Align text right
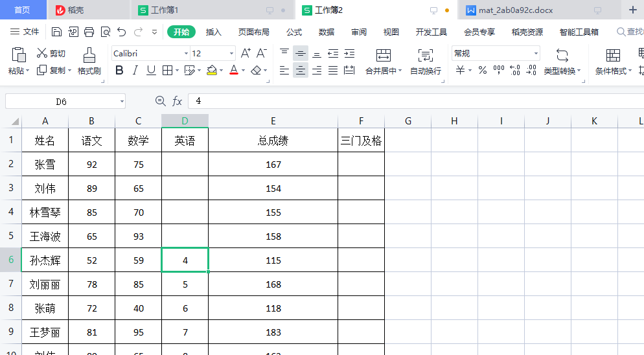644x355 pixels. (x=317, y=70)
